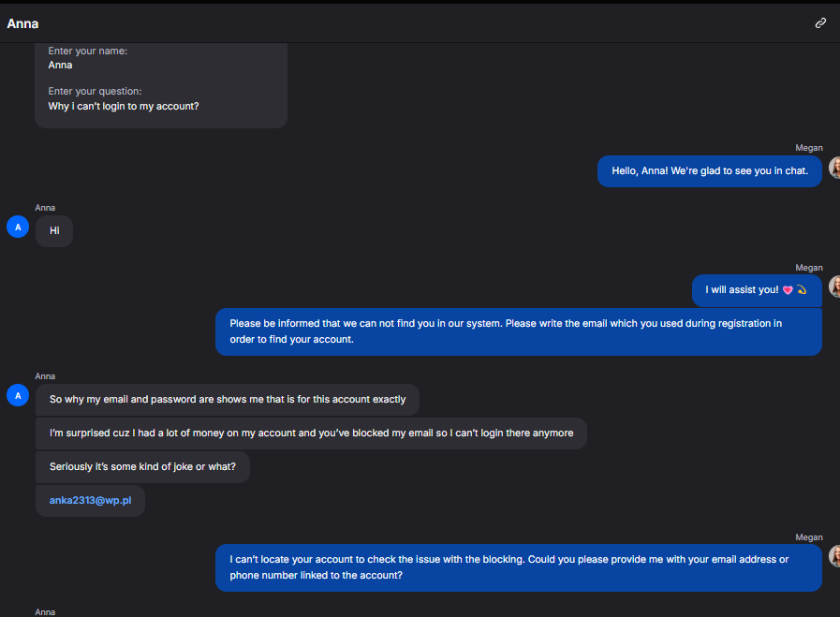Click the pink heart emoji in Megan's message
Screen dimensions: 840x617
[788, 289]
